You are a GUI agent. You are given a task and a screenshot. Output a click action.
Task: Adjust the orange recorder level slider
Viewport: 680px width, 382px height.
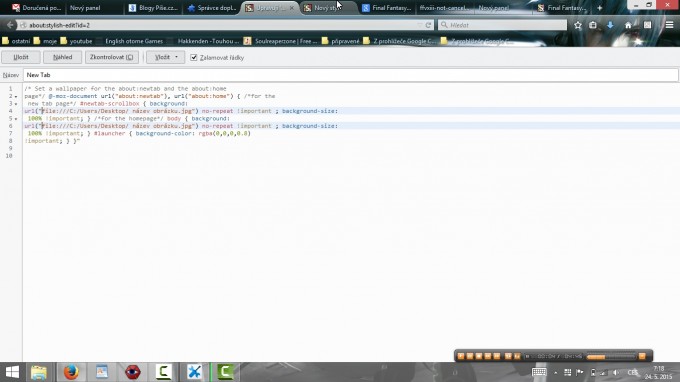tap(611, 356)
